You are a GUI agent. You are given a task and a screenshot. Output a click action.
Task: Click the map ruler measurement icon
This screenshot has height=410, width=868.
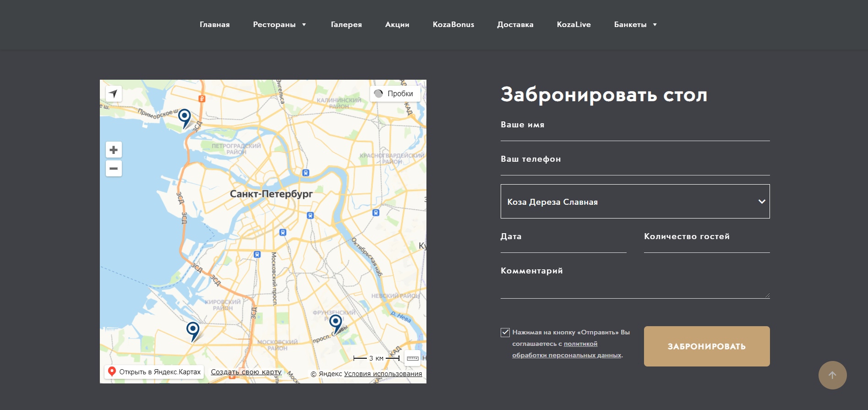[x=413, y=358]
